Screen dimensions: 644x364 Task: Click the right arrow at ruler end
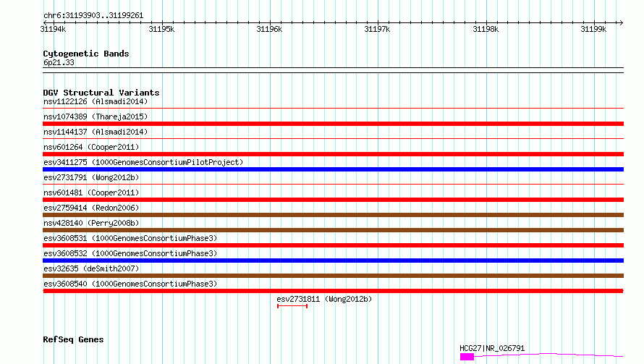621,22
